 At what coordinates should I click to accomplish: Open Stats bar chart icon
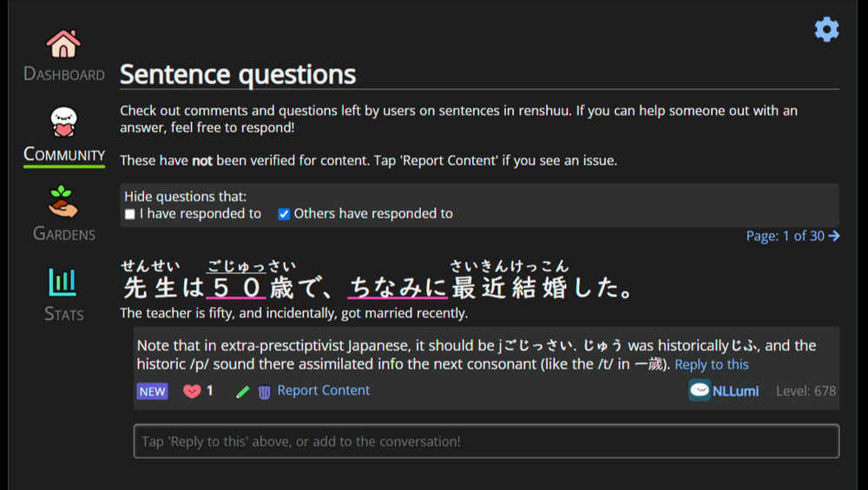click(63, 282)
